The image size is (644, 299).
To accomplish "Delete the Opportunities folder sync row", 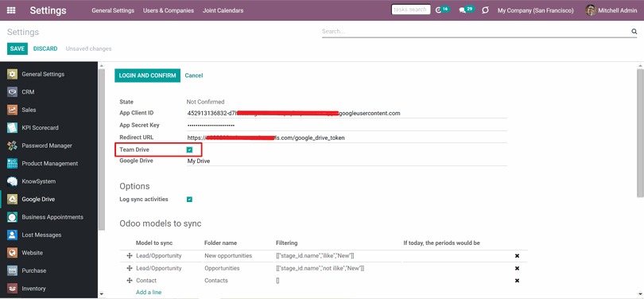I will click(517, 268).
